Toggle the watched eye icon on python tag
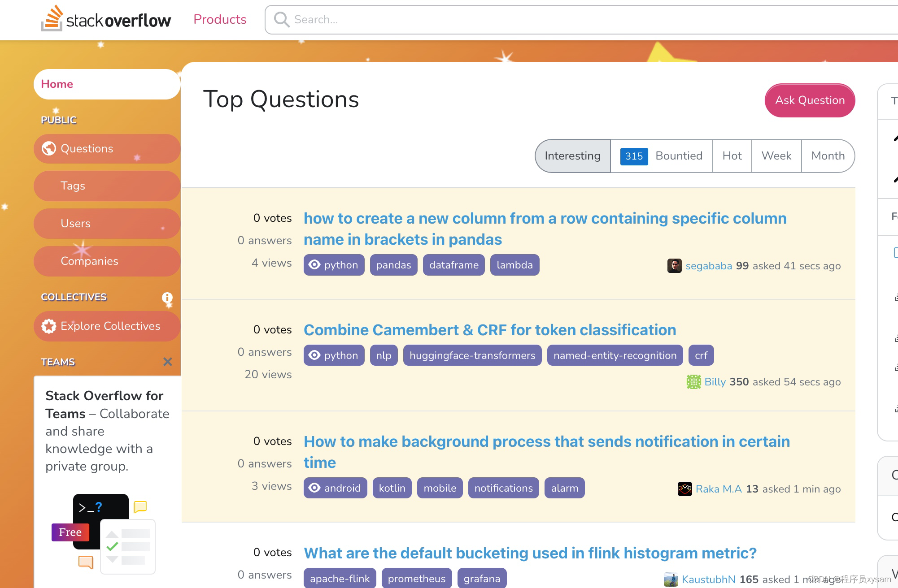898x588 pixels. 315,265
